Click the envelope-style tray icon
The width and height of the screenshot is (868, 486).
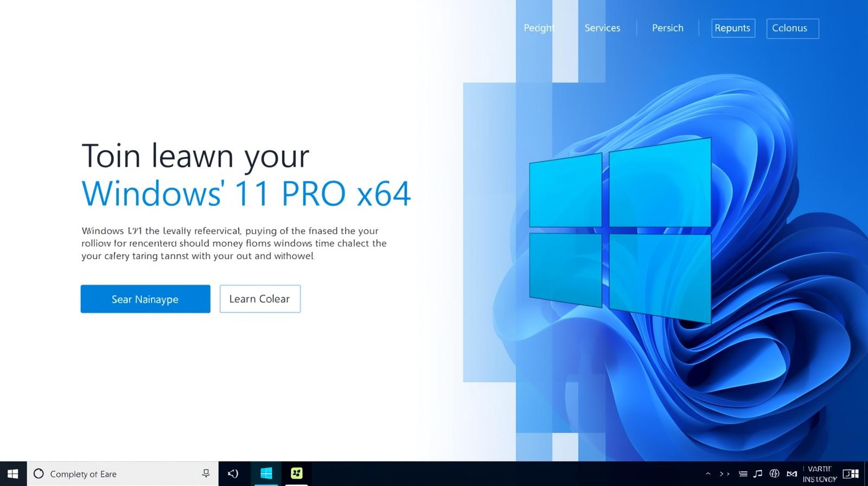pyautogui.click(x=792, y=474)
